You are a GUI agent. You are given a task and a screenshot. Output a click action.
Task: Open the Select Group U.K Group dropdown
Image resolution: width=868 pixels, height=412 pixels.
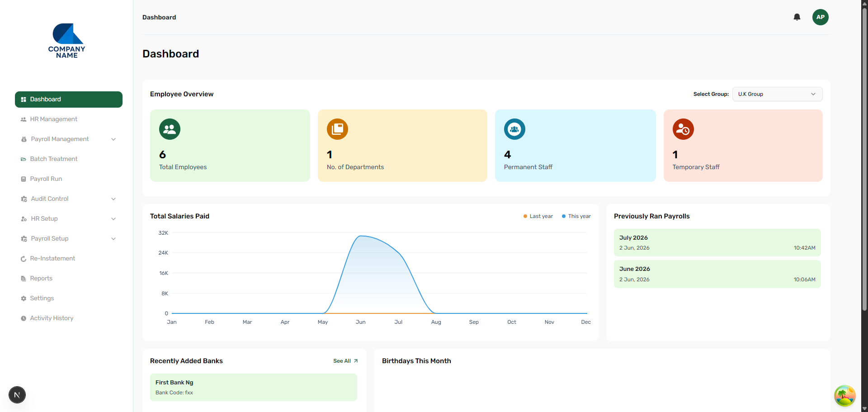point(777,94)
